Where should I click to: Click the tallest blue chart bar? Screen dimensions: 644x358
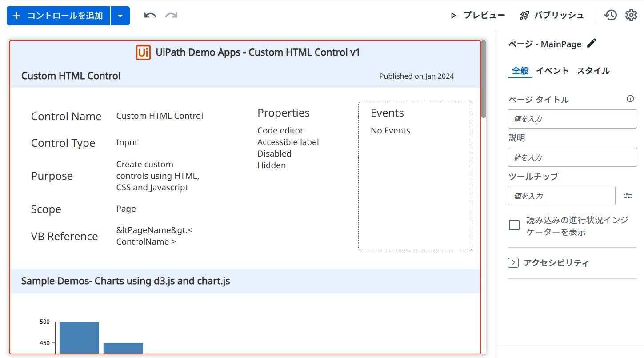click(x=79, y=338)
